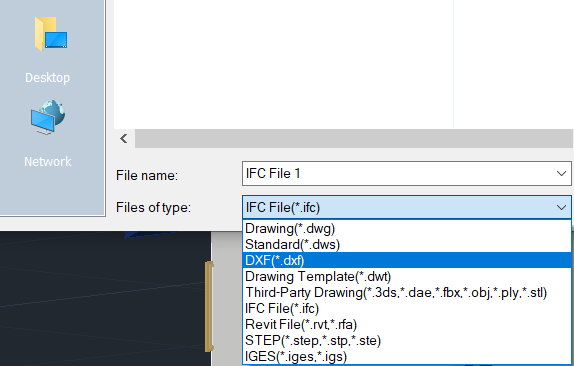Click the Desktop label in places bar
Screen dimensions: 574x366
tap(48, 78)
